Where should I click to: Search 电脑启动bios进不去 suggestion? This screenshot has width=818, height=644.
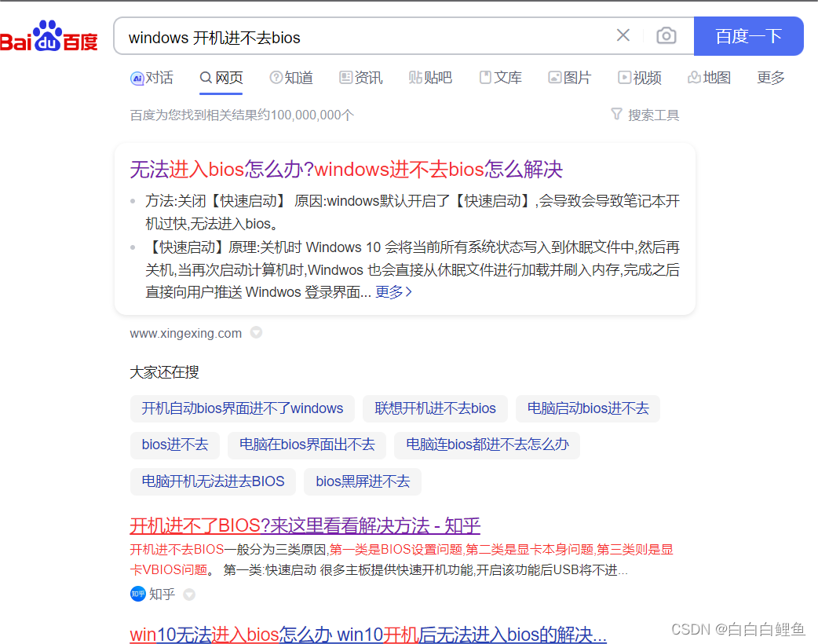(x=588, y=408)
